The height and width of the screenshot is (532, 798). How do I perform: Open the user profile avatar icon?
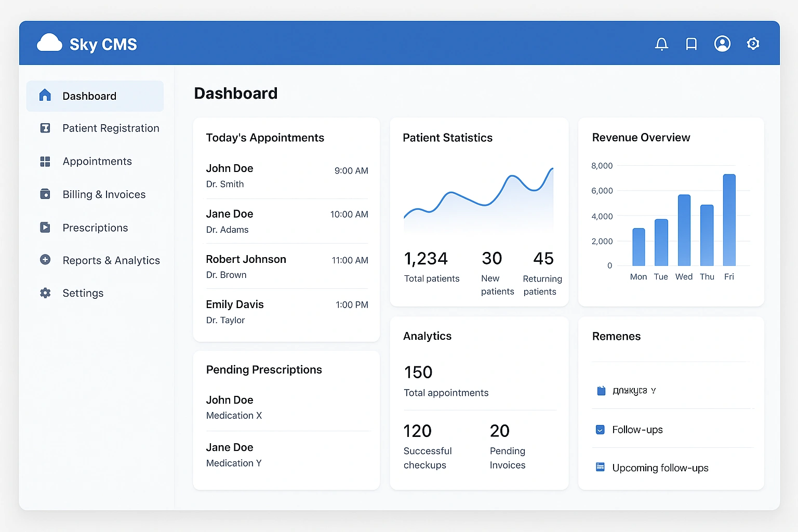tap(722, 44)
